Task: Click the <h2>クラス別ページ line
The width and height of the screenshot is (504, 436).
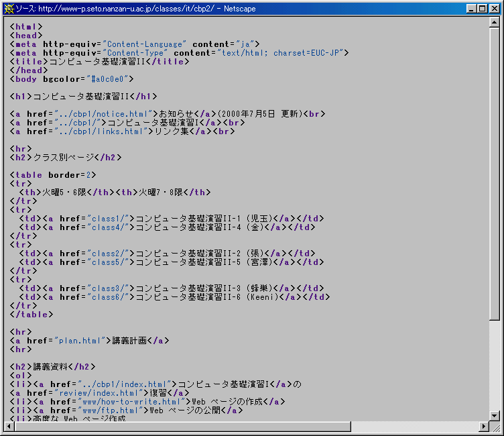Action: pyautogui.click(x=66, y=158)
